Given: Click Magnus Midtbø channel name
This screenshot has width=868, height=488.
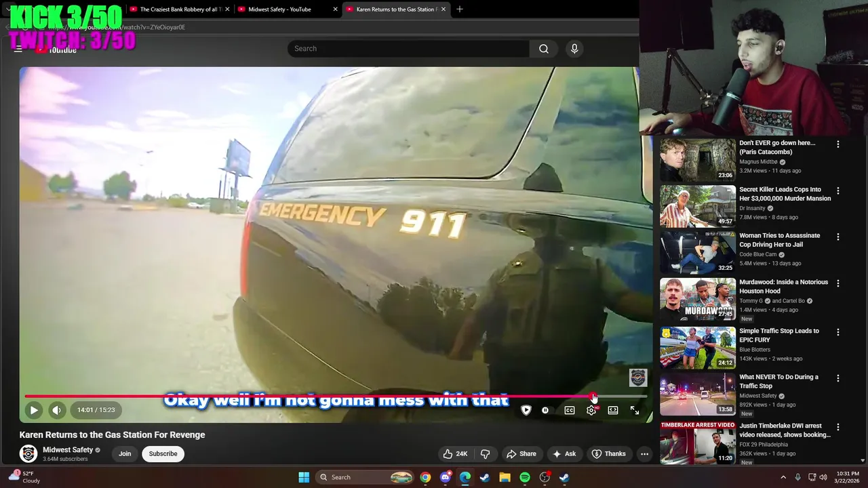Looking at the screenshot, I should point(757,162).
